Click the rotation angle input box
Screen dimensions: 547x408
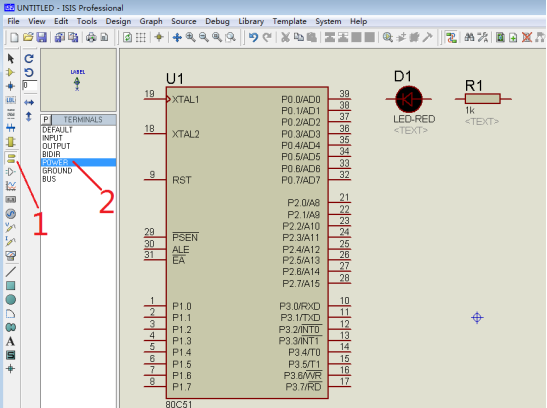pyautogui.click(x=30, y=85)
